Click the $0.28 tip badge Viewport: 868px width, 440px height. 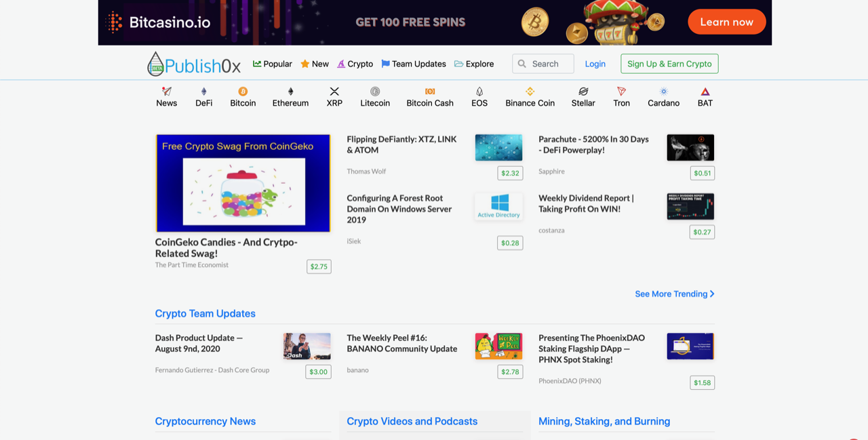click(x=510, y=243)
